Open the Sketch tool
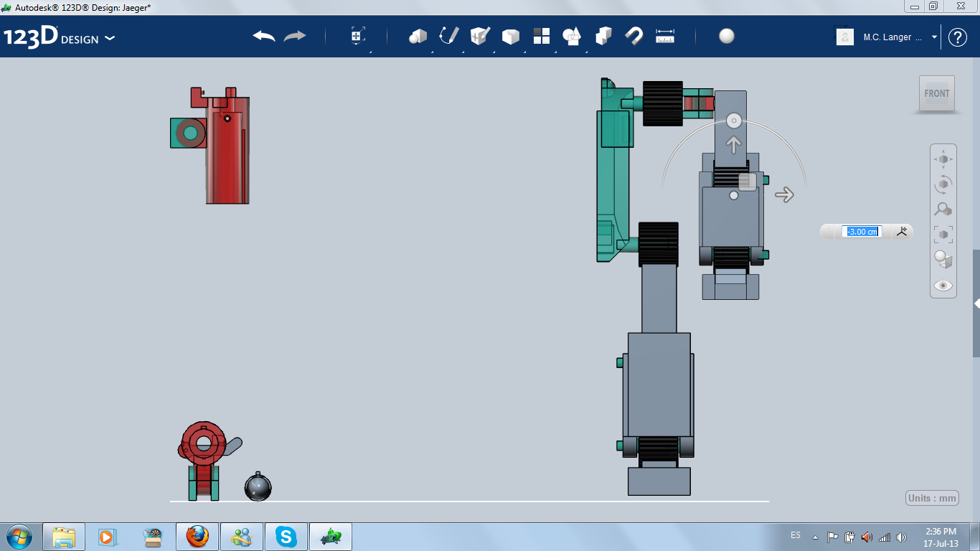This screenshot has height=551, width=980. point(449,36)
